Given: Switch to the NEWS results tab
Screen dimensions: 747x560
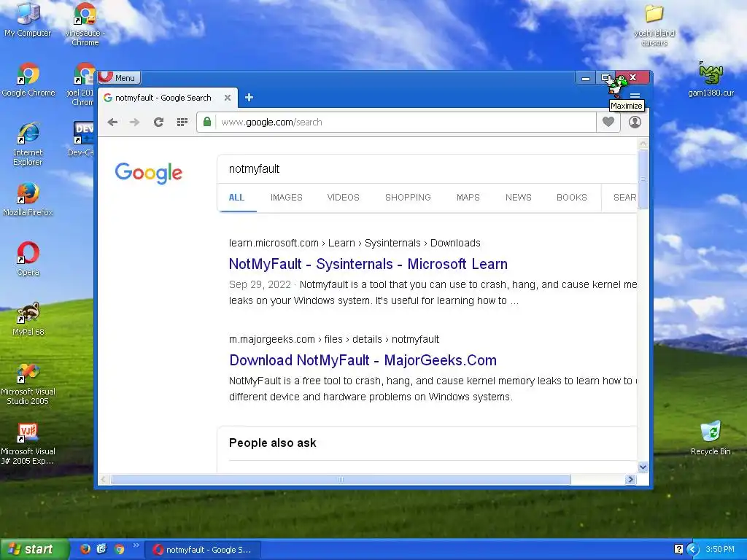Looking at the screenshot, I should (519, 197).
